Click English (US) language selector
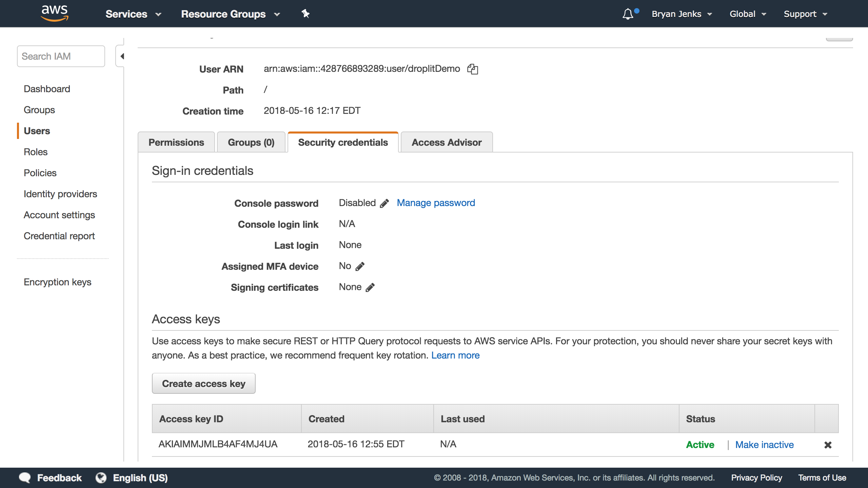868x488 pixels. tap(140, 478)
